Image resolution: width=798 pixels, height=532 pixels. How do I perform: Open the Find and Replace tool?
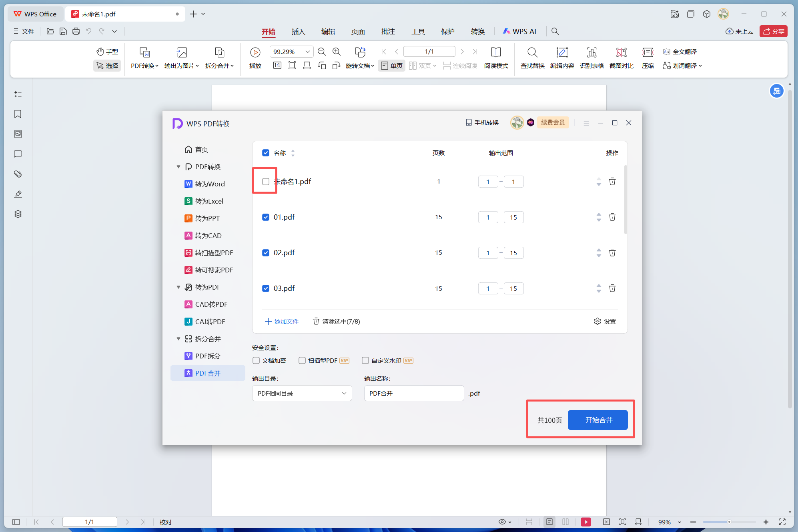(532, 52)
